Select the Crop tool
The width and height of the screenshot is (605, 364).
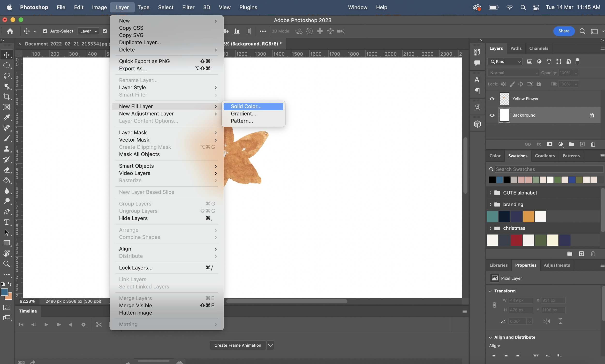pyautogui.click(x=7, y=96)
